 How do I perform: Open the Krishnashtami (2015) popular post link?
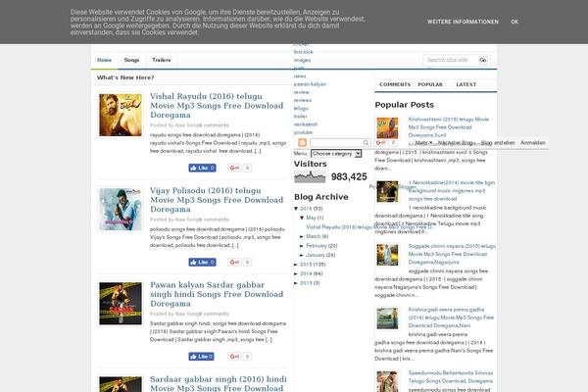point(449,127)
